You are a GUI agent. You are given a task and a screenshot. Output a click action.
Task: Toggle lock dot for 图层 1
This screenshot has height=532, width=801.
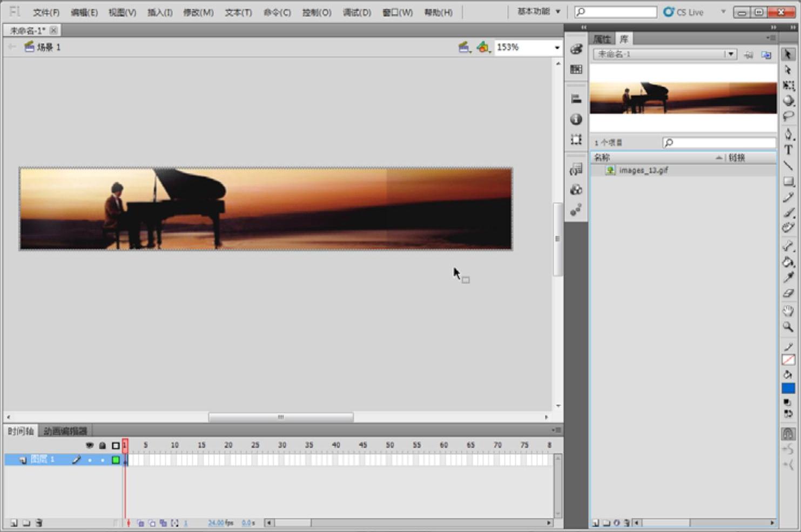tap(102, 460)
